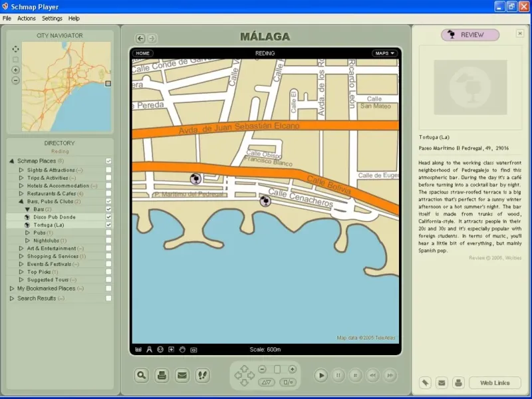
Task: Pan map right with the right arrow
Action: 251,375
